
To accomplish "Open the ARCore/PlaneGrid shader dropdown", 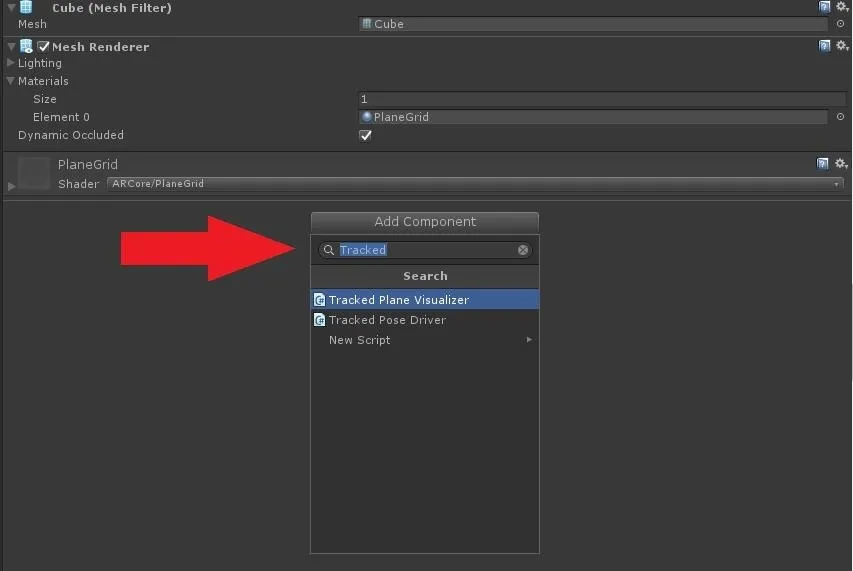I will (x=475, y=184).
